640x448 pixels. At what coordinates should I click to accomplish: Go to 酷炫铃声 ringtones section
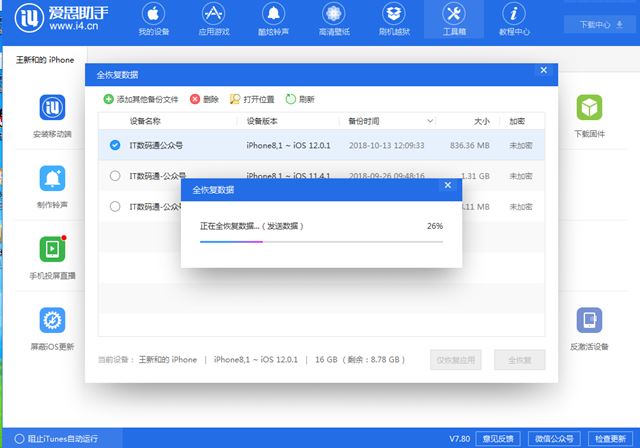pos(273,19)
